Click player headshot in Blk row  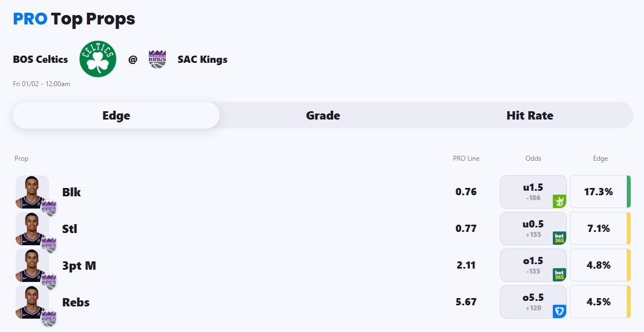click(x=32, y=192)
